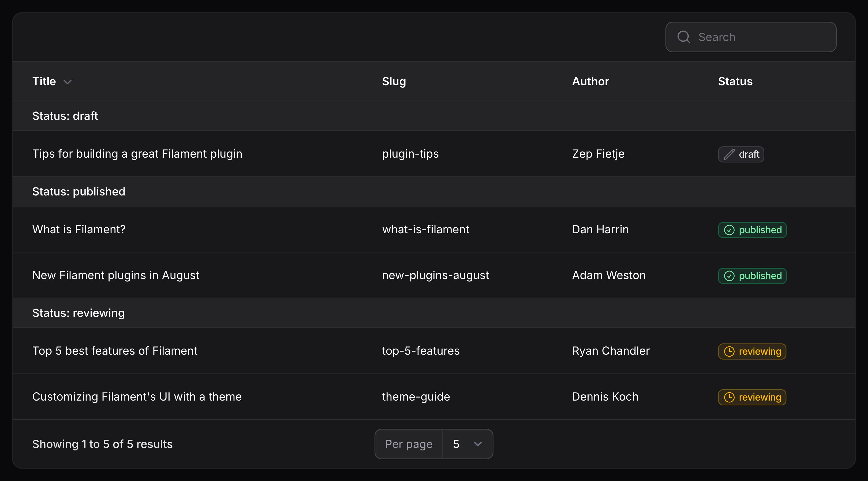Click the pencil icon on draft badge

[x=729, y=154]
